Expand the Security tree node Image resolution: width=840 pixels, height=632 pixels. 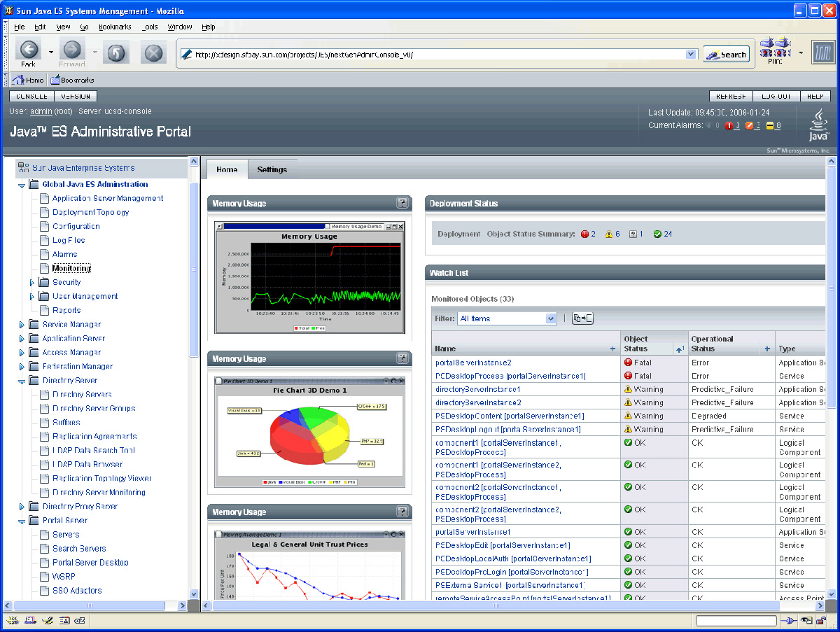(x=32, y=283)
